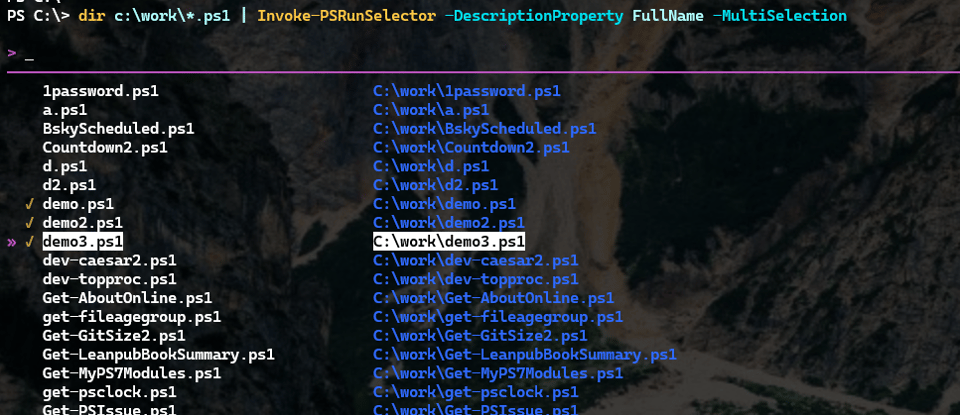Image resolution: width=960 pixels, height=415 pixels.
Task: Click the highlighted demo3.ps1 file name
Action: pyautogui.click(x=82, y=242)
